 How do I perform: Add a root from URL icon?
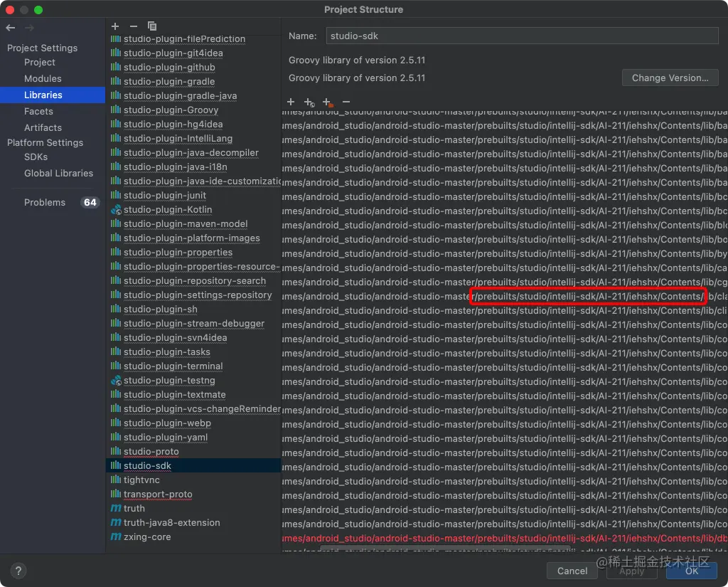click(309, 102)
